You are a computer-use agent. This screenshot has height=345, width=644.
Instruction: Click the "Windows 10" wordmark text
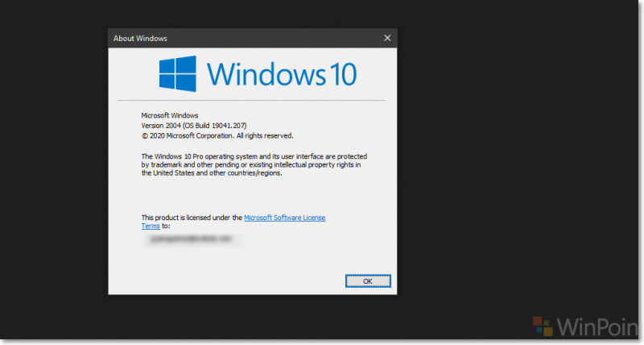(x=282, y=74)
